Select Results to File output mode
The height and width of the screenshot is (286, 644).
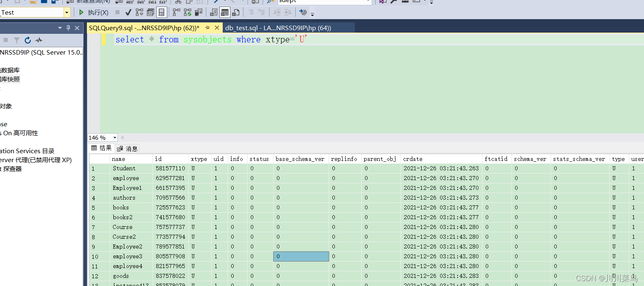coord(236,12)
